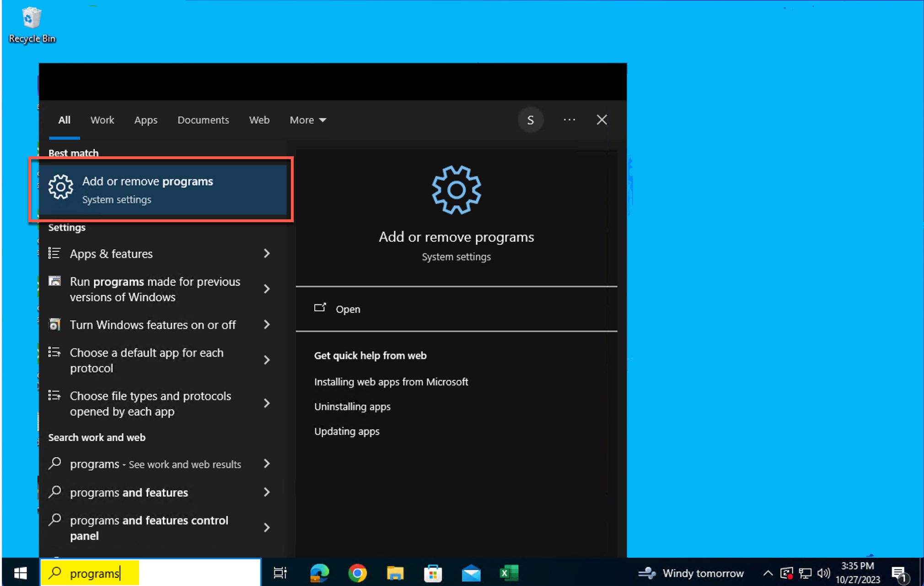This screenshot has width=924, height=586.
Task: Launch Google Chrome from the taskbar
Action: click(x=357, y=573)
